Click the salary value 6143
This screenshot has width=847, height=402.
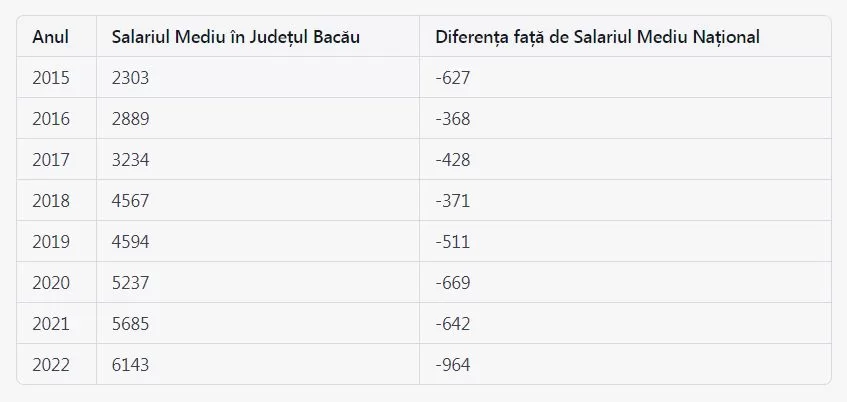(x=130, y=365)
